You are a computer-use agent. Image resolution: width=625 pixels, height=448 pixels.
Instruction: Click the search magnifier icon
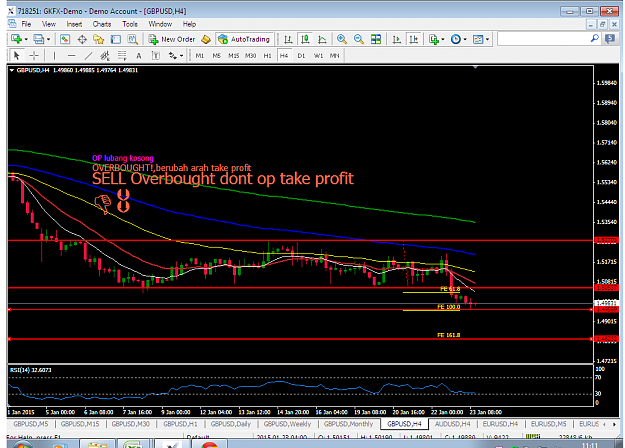(x=594, y=39)
